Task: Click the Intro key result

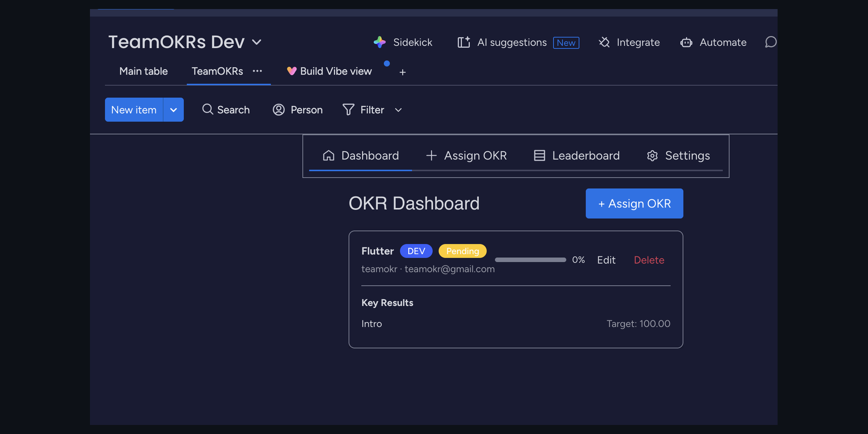Action: [372, 324]
